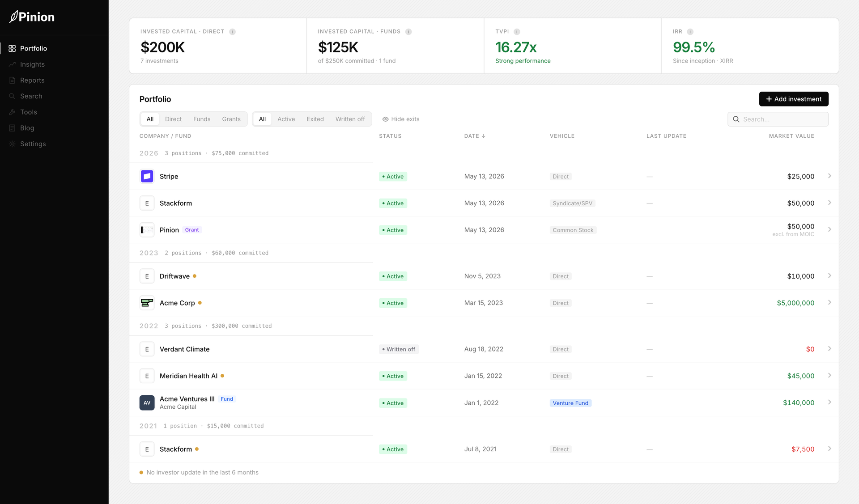This screenshot has height=504, width=859.
Task: Click the stale-update dot next to Driftwave
Action: click(x=195, y=276)
